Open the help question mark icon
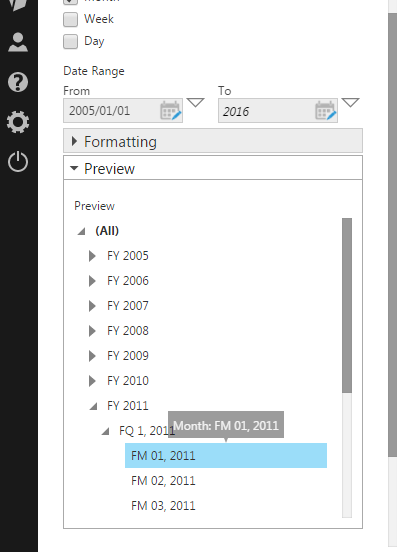This screenshot has width=397, height=552. (x=18, y=82)
